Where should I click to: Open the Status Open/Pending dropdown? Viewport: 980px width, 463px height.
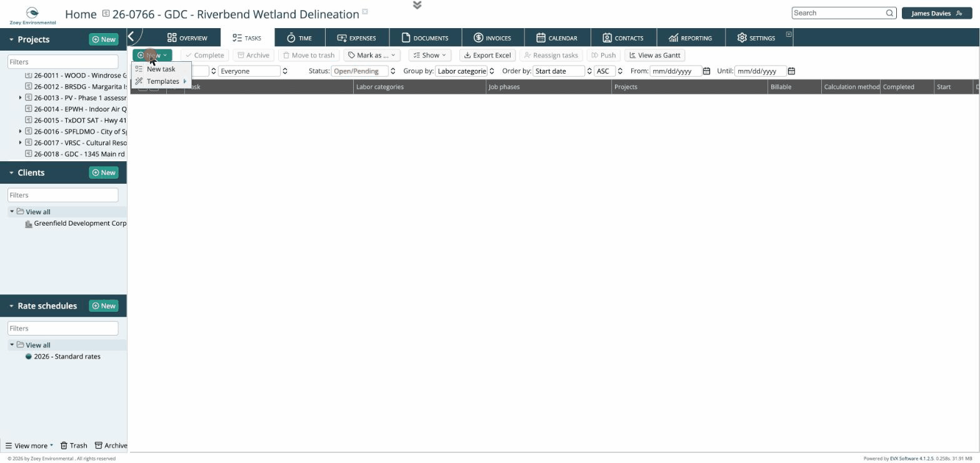point(364,71)
